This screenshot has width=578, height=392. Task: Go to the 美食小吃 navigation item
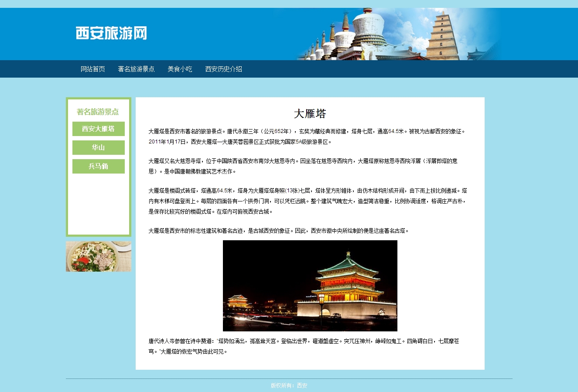point(180,69)
